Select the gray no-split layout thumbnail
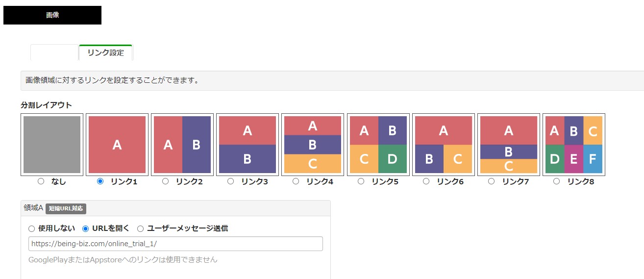This screenshot has height=279, width=644. [x=52, y=145]
